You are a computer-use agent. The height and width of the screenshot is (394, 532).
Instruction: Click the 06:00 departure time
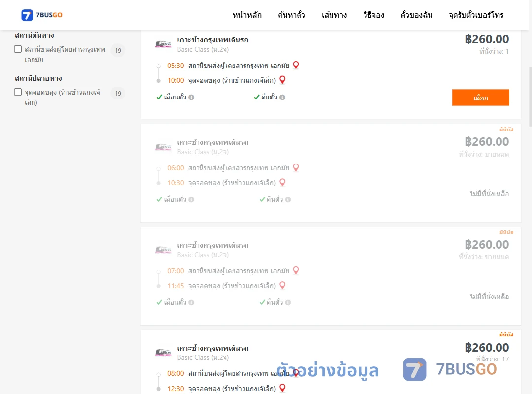[176, 168]
